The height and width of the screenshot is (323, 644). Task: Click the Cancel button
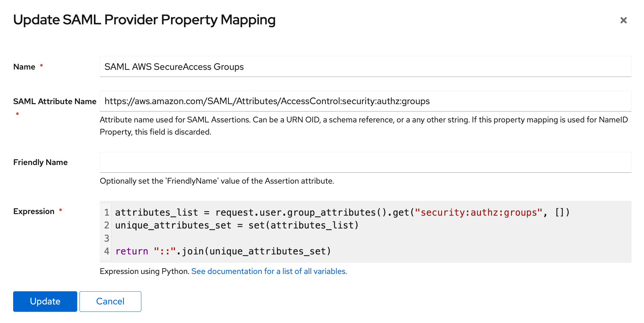(x=110, y=301)
